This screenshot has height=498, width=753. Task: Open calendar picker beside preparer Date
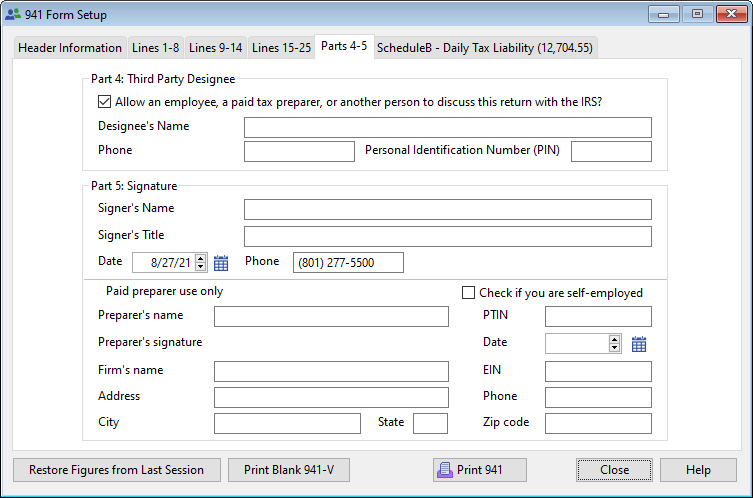(639, 344)
